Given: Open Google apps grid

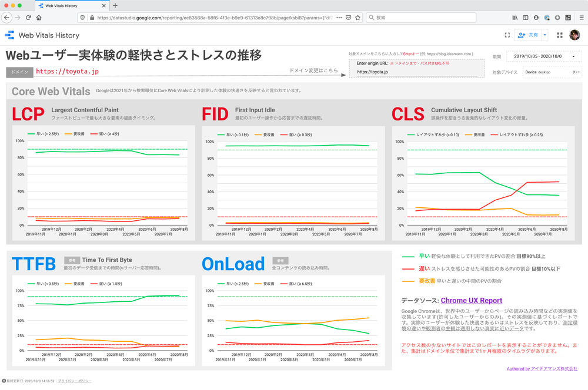Looking at the screenshot, I should coord(560,35).
